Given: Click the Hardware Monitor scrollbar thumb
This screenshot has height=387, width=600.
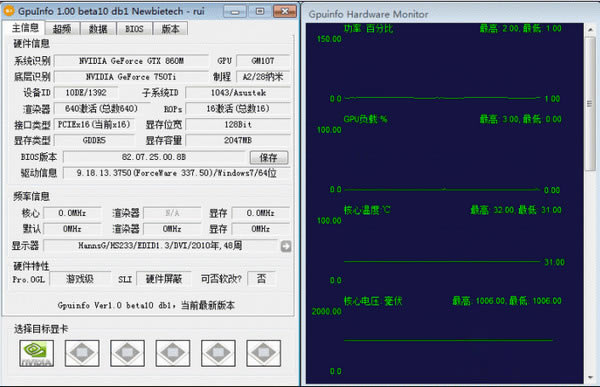Looking at the screenshot, I should [x=590, y=103].
